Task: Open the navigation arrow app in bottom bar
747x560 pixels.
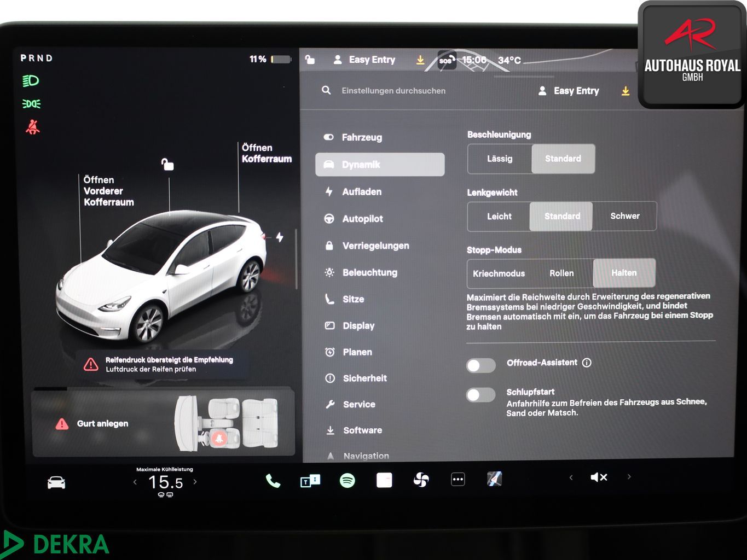Action: point(494,479)
